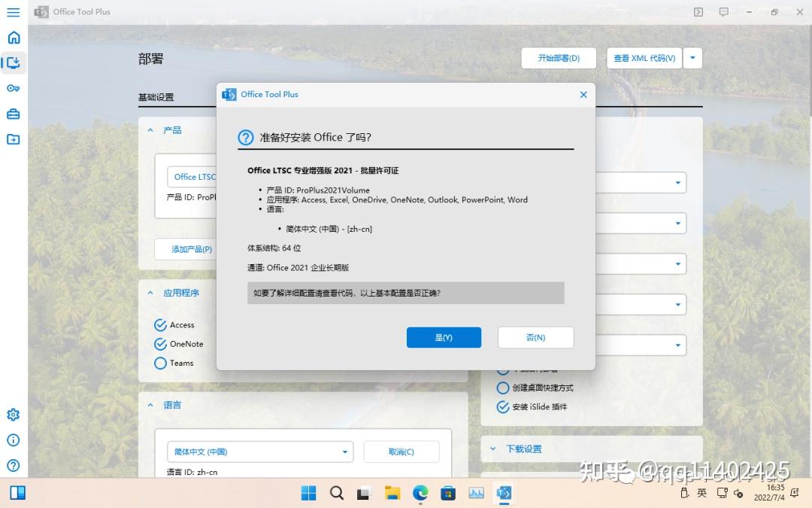
Task: Select the Deploy icon in the left sidebar
Action: coord(13,63)
